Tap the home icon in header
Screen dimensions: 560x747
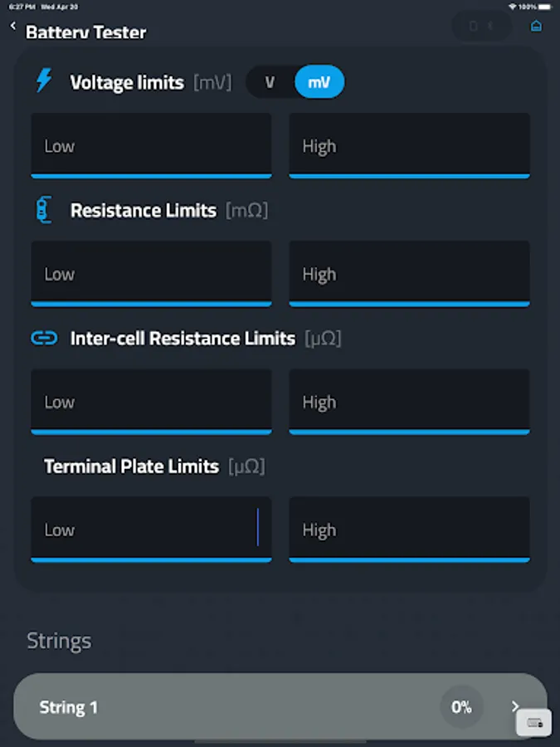[x=536, y=26]
